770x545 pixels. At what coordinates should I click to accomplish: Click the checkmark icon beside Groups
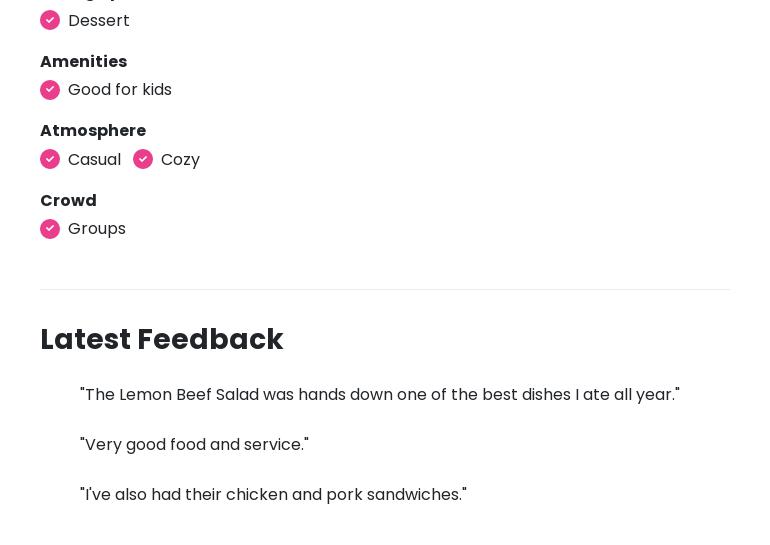coord(50,229)
